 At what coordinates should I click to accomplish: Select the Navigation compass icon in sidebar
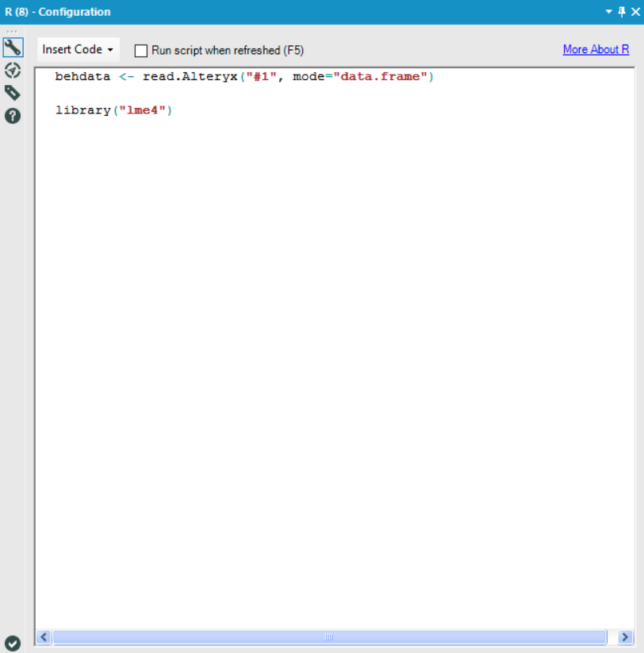click(12, 70)
